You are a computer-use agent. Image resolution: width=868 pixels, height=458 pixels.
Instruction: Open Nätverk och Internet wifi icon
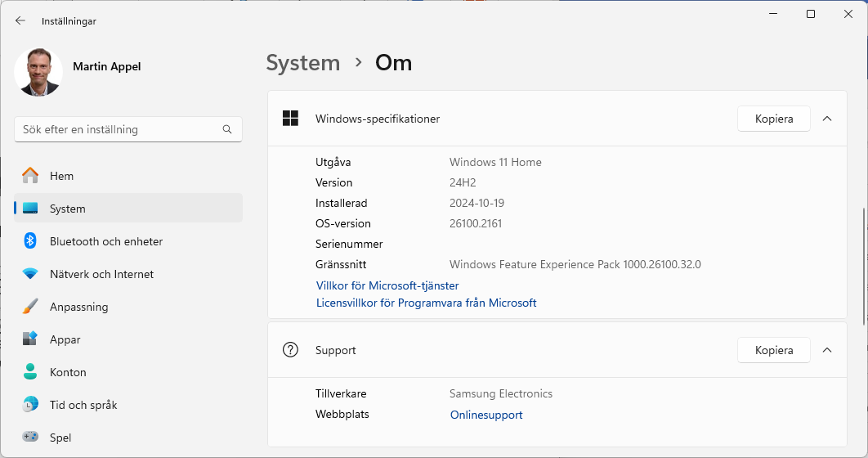tap(30, 274)
